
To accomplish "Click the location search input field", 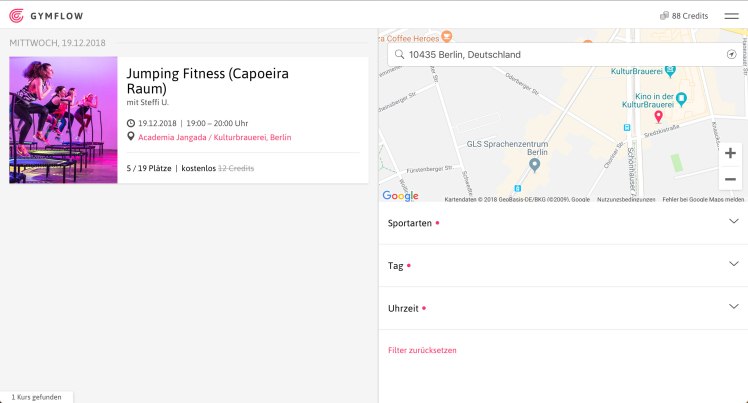I will pos(560,54).
